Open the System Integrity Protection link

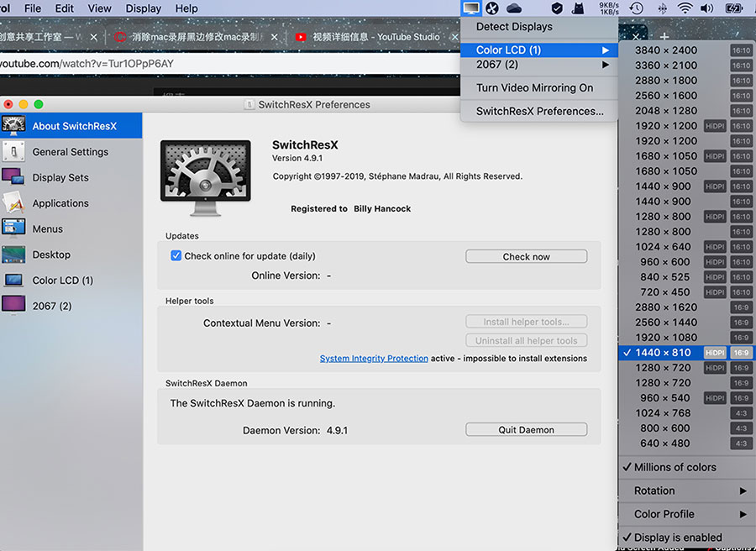point(374,358)
